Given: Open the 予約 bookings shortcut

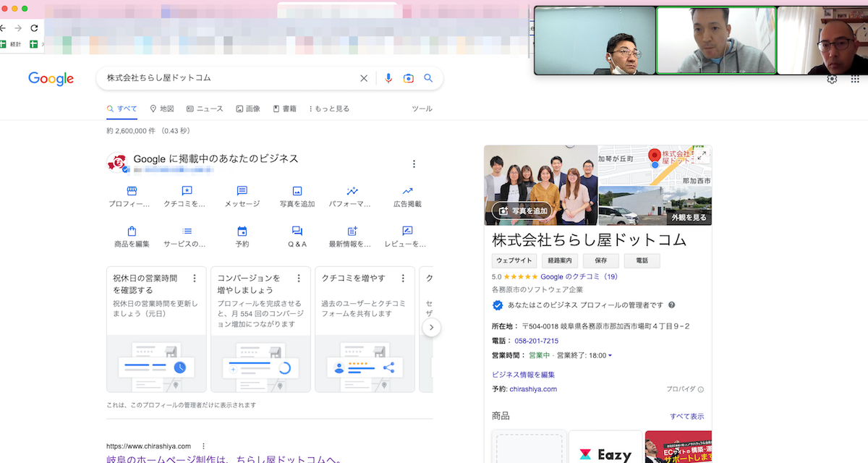Looking at the screenshot, I should [x=242, y=237].
